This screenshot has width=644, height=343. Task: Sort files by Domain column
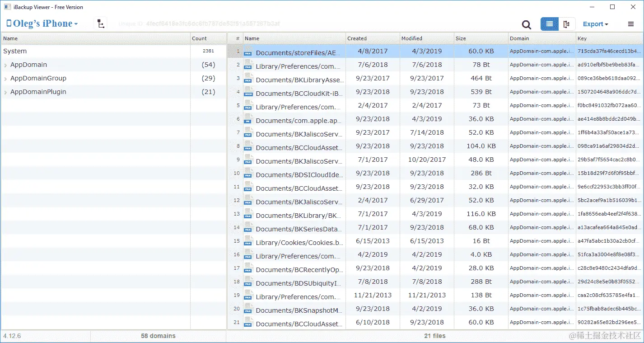[x=542, y=38]
